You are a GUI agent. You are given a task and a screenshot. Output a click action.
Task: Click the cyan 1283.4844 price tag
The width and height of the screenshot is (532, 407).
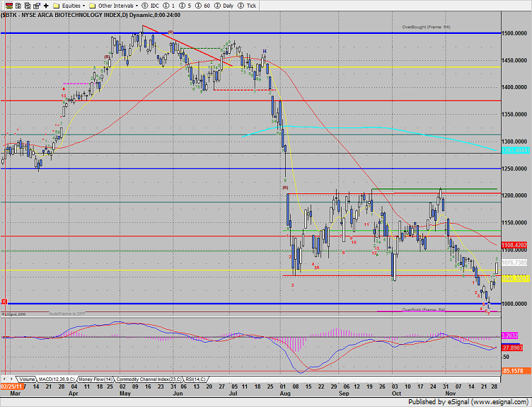pyautogui.click(x=515, y=150)
